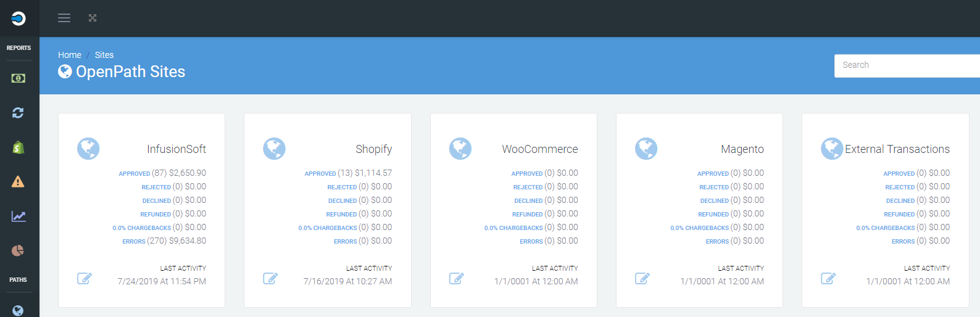Open the Shopify bag sidebar icon
The width and height of the screenshot is (980, 317).
19,147
